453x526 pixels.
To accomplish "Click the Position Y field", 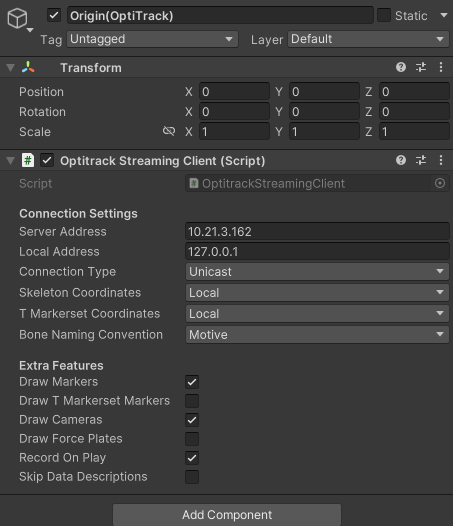I will 324,92.
